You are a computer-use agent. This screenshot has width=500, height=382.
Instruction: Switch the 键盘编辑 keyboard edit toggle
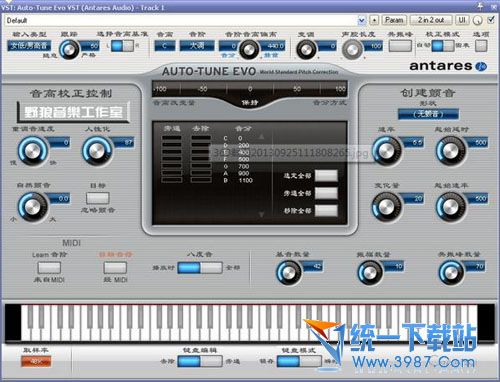[200, 361]
